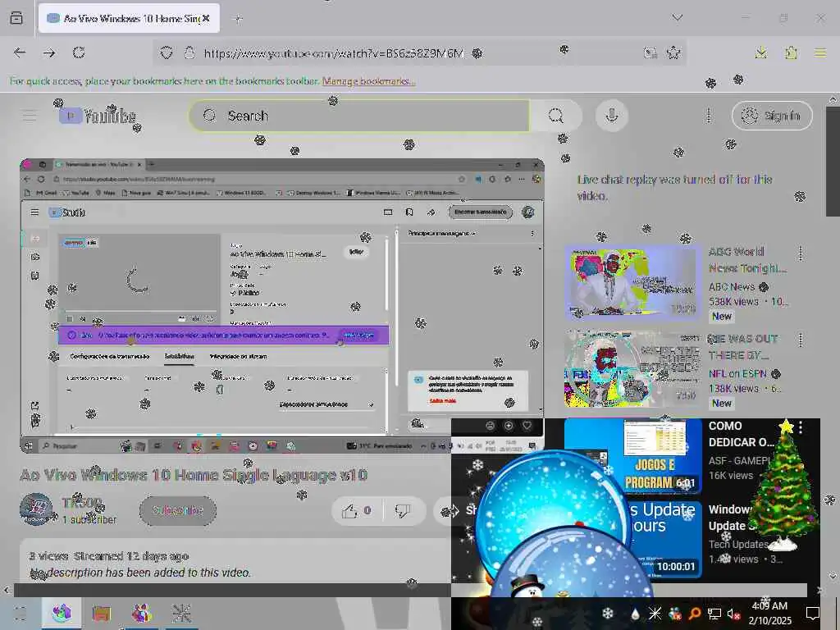Open the Manage bookmarks link
The height and width of the screenshot is (630, 840).
coord(368,81)
